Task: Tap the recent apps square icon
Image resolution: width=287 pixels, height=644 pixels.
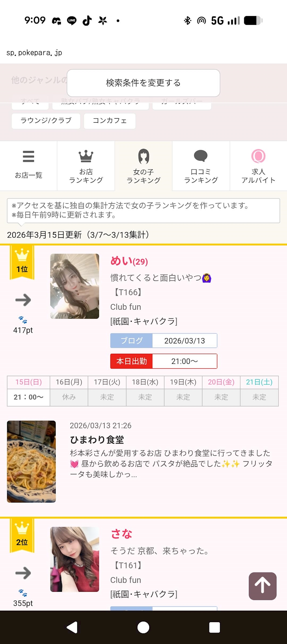Action: 215,627
